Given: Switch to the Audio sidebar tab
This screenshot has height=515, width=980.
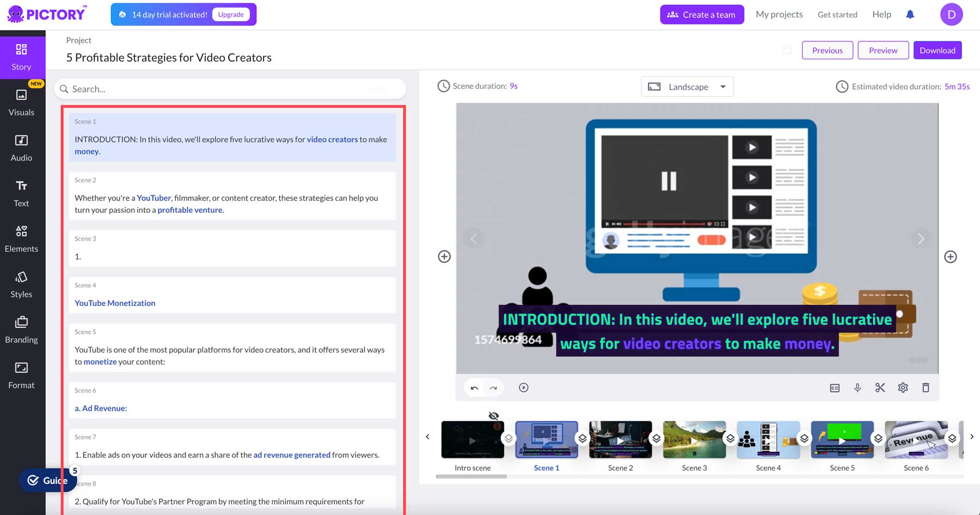Looking at the screenshot, I should click(x=22, y=148).
